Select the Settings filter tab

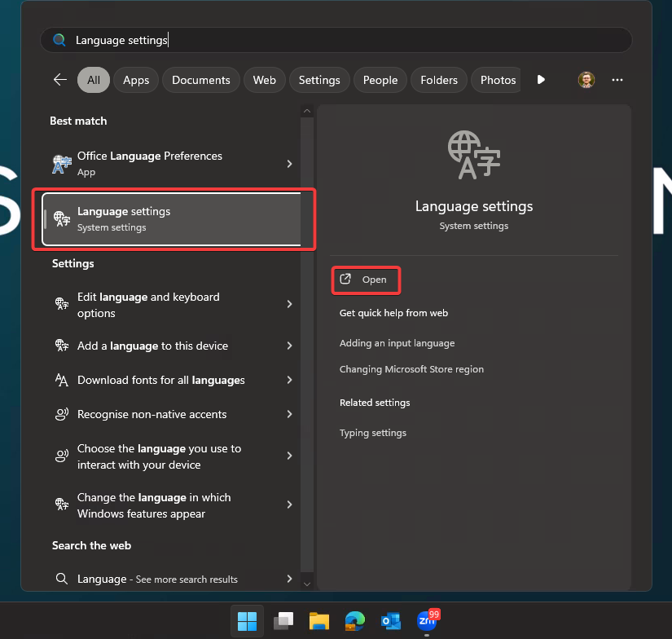[x=319, y=80]
